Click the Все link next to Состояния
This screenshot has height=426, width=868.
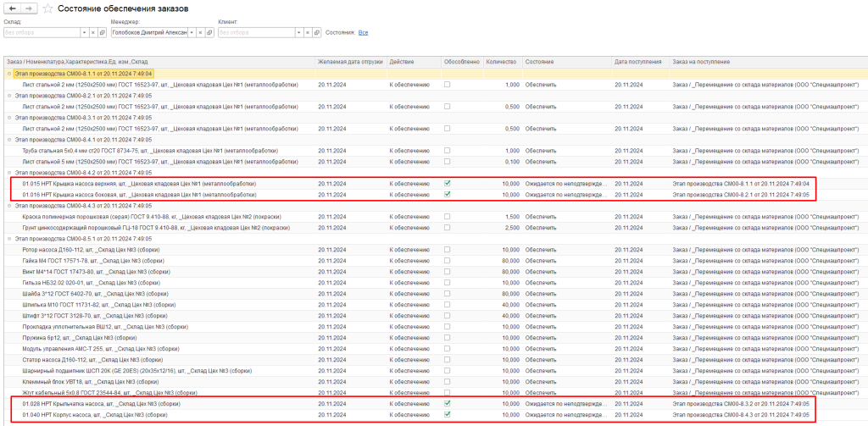click(x=363, y=33)
